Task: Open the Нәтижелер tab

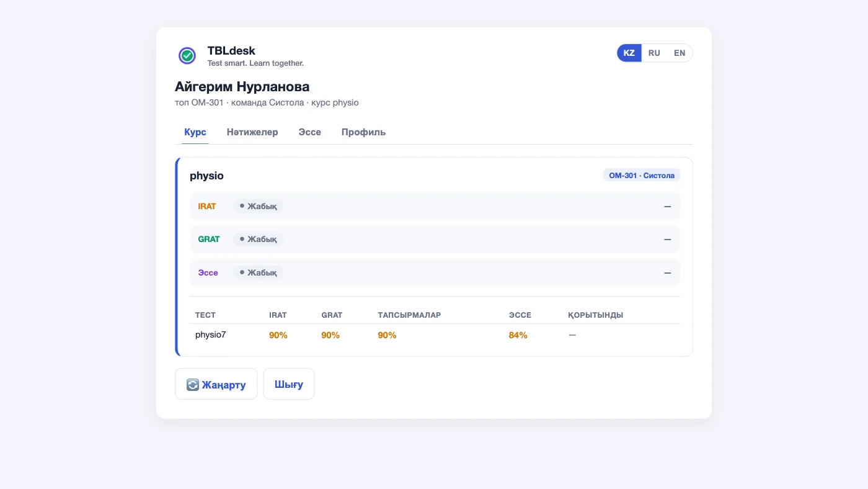Action: point(252,132)
